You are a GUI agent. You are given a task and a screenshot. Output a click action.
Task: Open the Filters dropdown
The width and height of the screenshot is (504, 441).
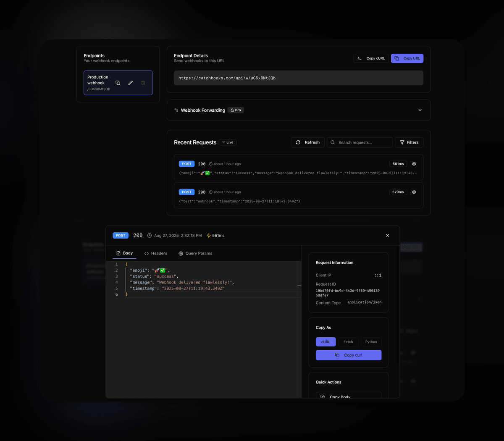pyautogui.click(x=409, y=142)
